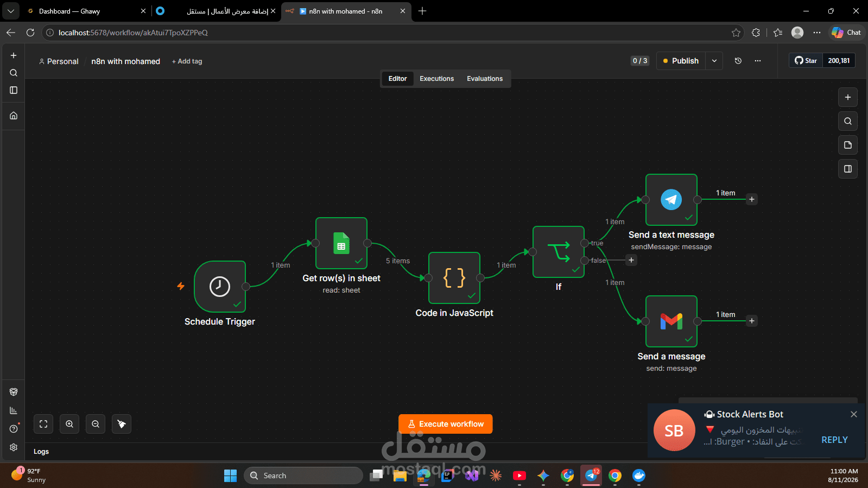
Task: Open the browser extensions icon
Action: [756, 33]
